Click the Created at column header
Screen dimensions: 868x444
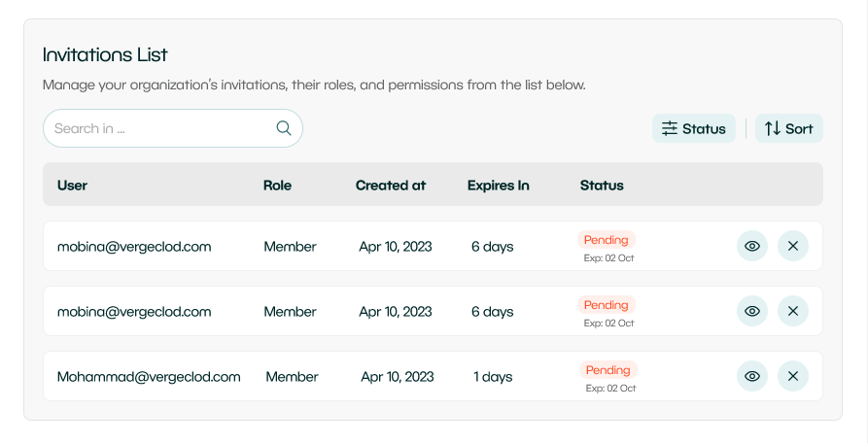(391, 185)
